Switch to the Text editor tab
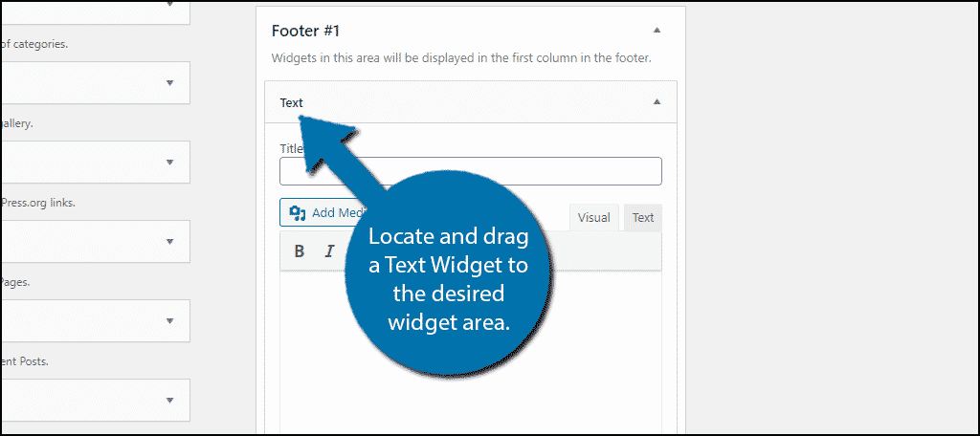This screenshot has height=436, width=980. coord(643,218)
